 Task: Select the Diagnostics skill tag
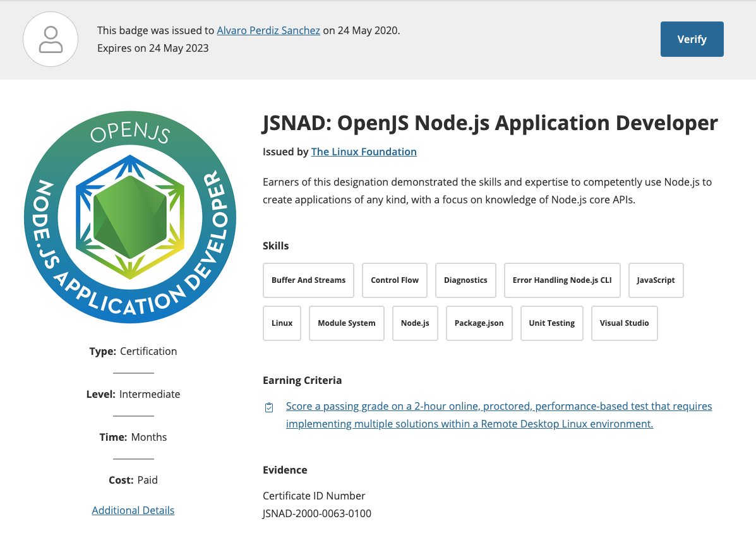pos(465,280)
